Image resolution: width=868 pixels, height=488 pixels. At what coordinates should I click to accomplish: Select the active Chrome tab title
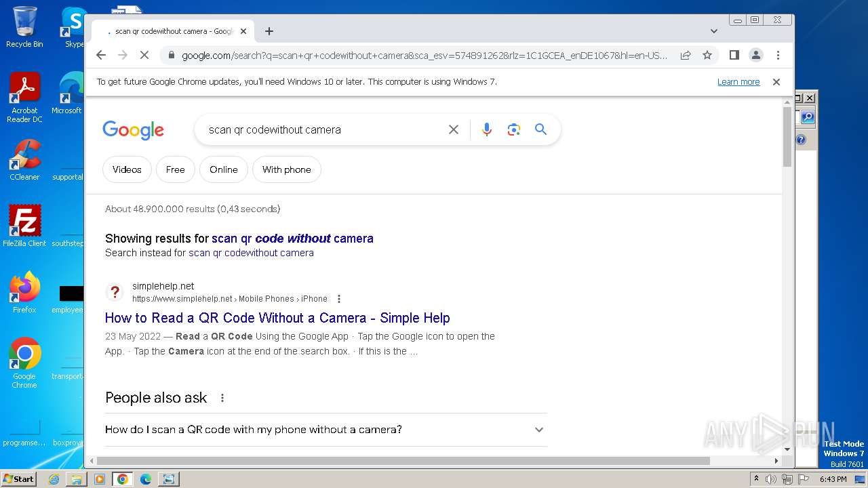coord(174,31)
